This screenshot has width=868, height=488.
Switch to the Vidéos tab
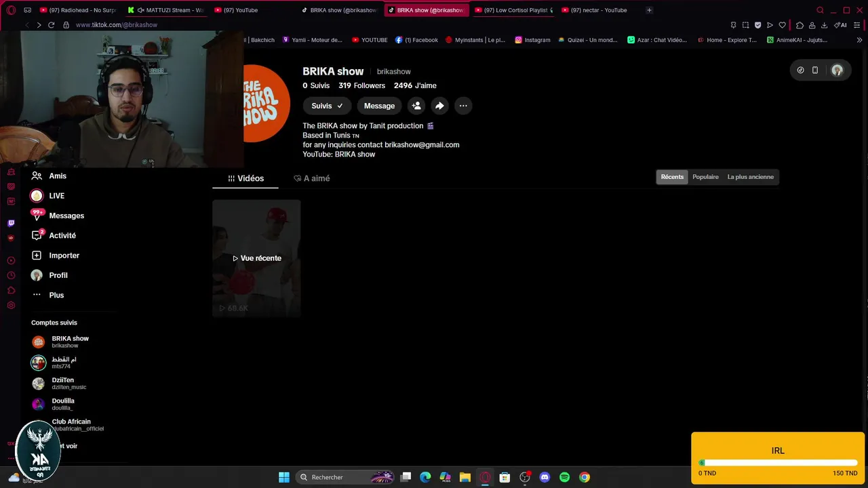click(x=245, y=178)
